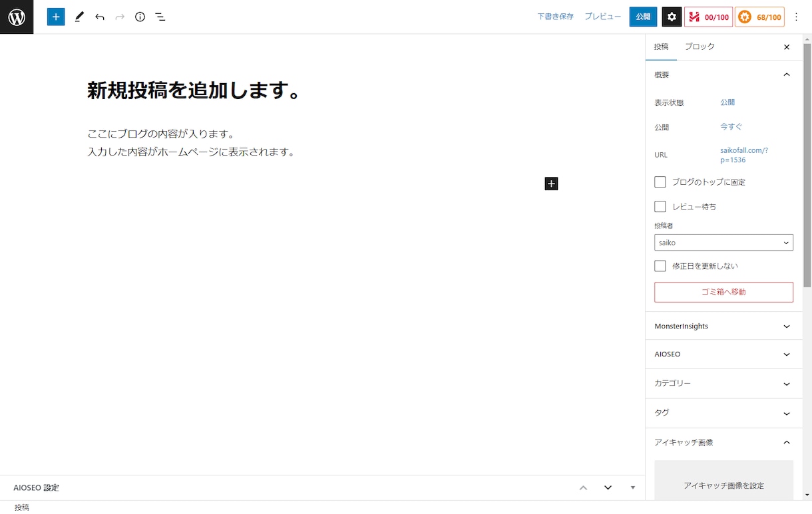Open the 投稿者 saiko dropdown

tap(723, 243)
